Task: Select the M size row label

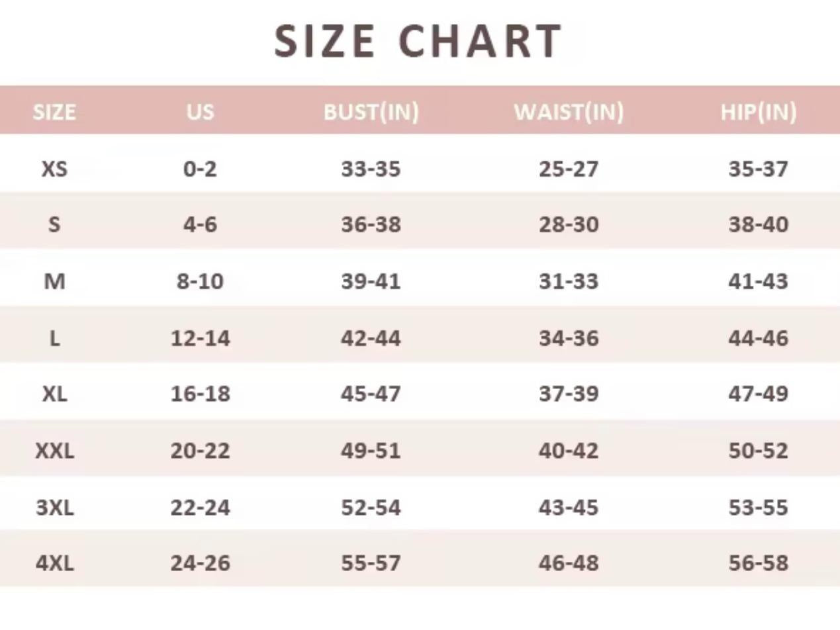Action: 54,282
